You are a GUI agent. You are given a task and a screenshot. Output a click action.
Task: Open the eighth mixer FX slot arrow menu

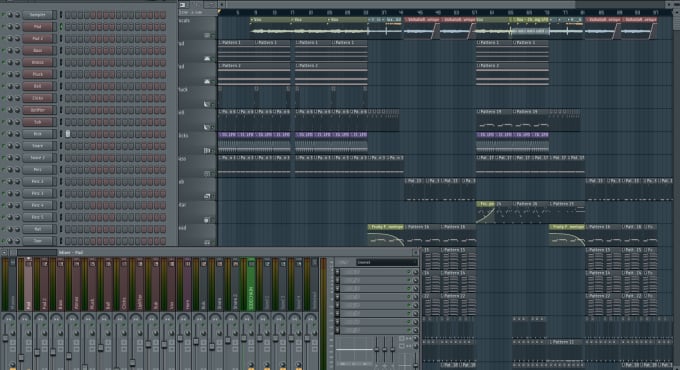click(x=338, y=330)
